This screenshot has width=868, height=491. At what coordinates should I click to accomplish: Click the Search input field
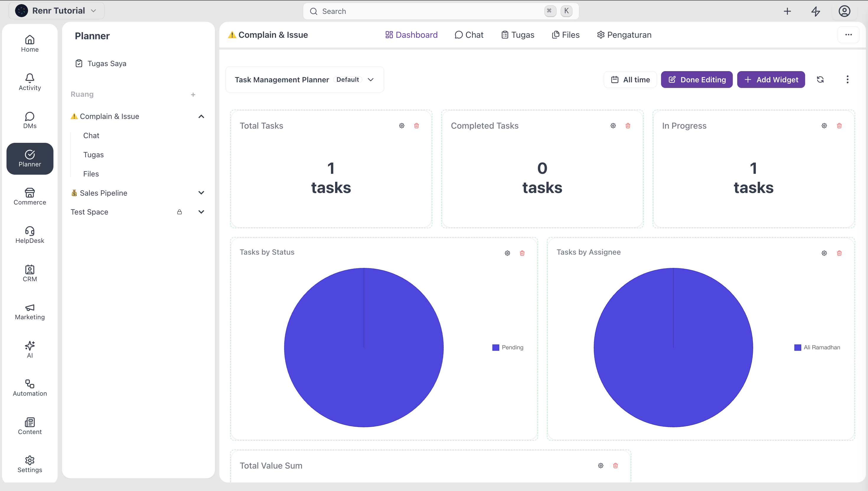pos(440,11)
